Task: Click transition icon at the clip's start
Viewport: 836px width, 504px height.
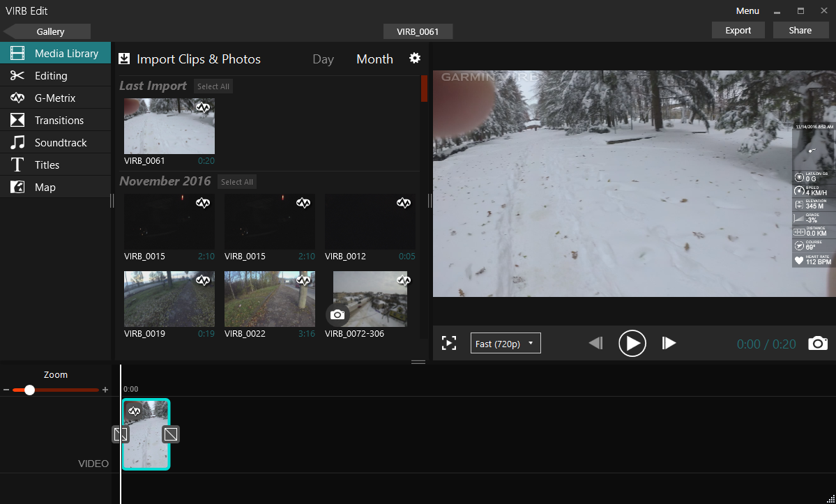Action: 120,434
